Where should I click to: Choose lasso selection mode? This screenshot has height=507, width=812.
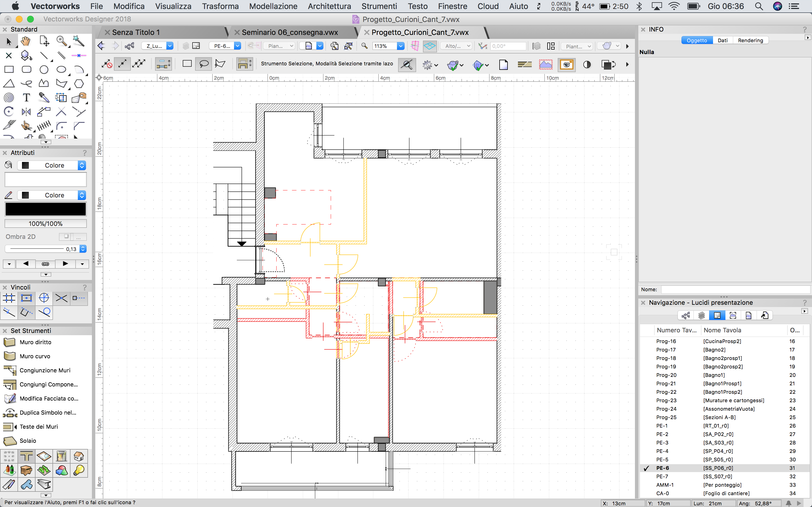(204, 64)
